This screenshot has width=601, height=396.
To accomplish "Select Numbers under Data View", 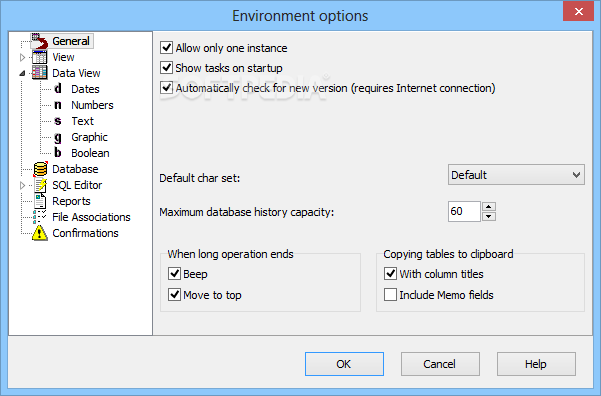I will click(x=92, y=105).
